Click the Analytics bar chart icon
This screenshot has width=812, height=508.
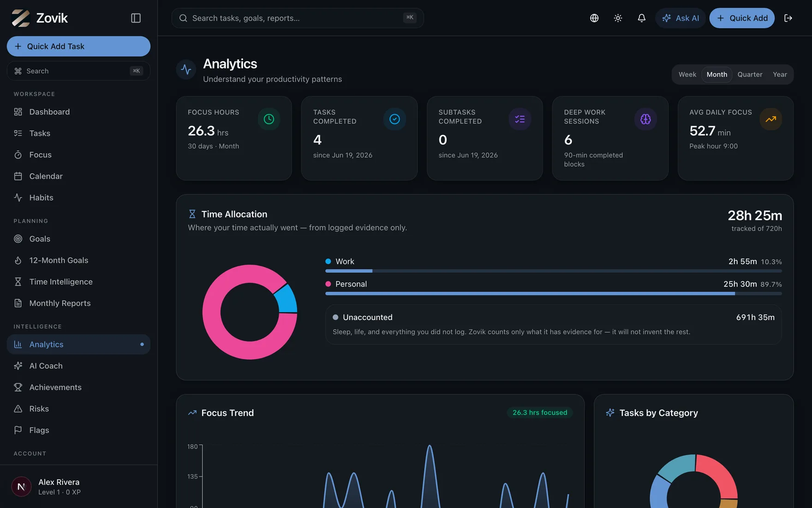point(18,345)
